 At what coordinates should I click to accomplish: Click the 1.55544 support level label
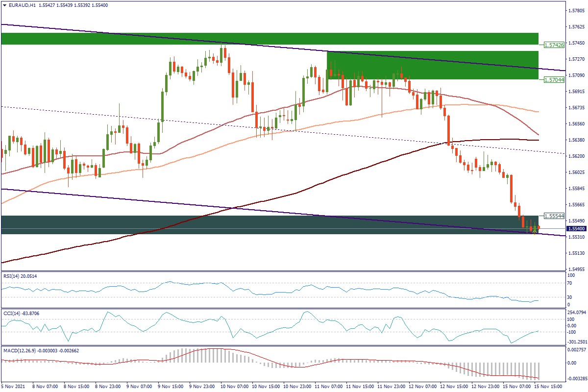(554, 216)
